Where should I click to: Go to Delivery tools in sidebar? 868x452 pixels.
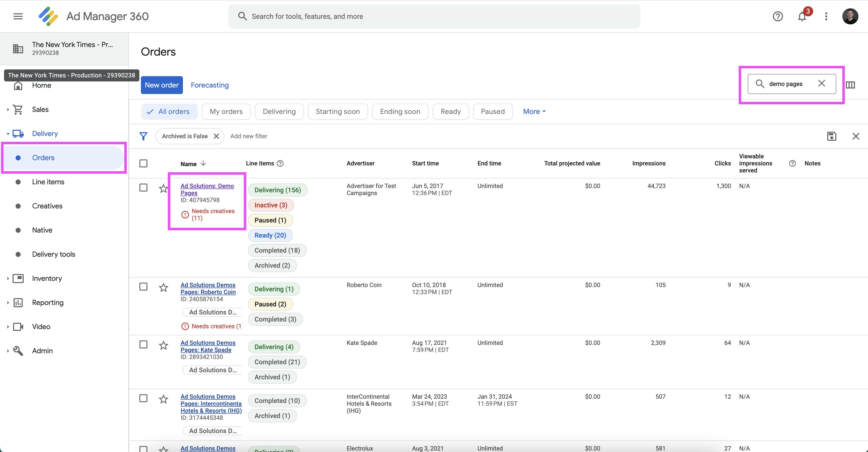(x=54, y=254)
